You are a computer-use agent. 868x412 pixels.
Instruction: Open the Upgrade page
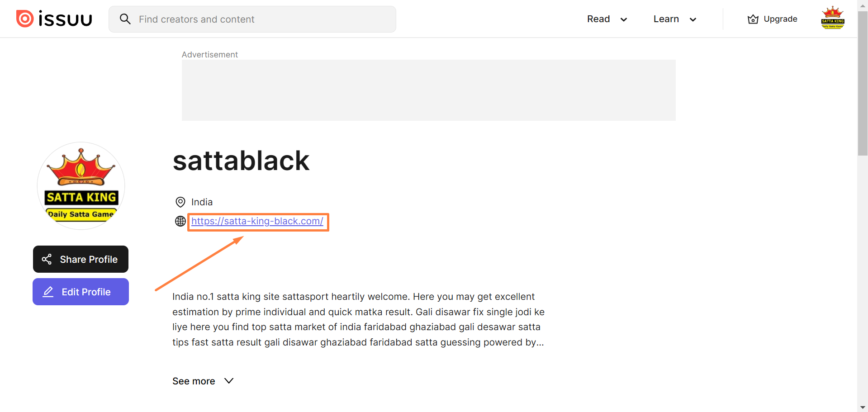[x=780, y=19]
